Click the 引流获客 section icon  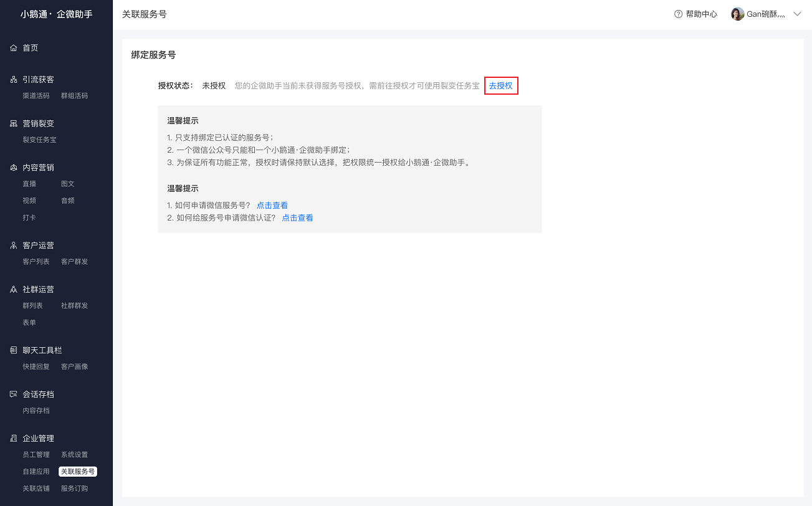coord(14,80)
